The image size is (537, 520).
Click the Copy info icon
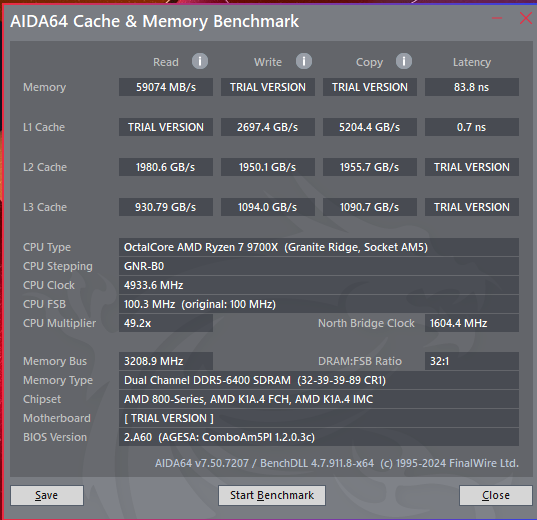[404, 61]
